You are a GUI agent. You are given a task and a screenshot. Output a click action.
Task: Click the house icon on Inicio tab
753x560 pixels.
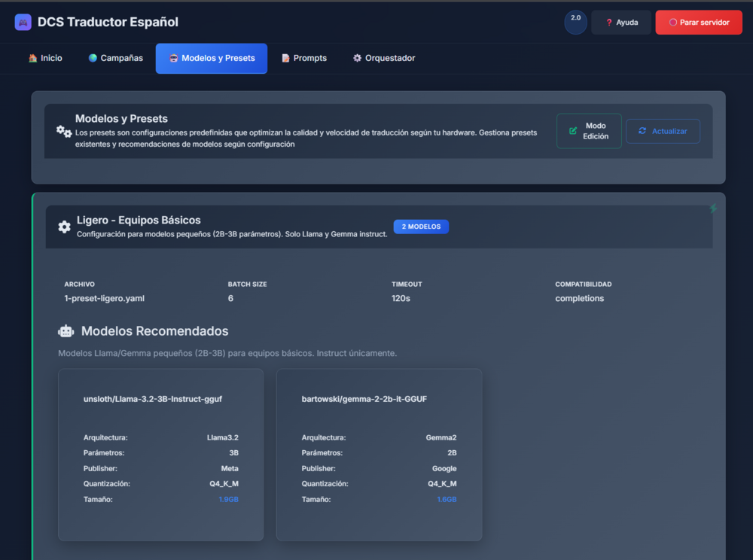click(32, 58)
